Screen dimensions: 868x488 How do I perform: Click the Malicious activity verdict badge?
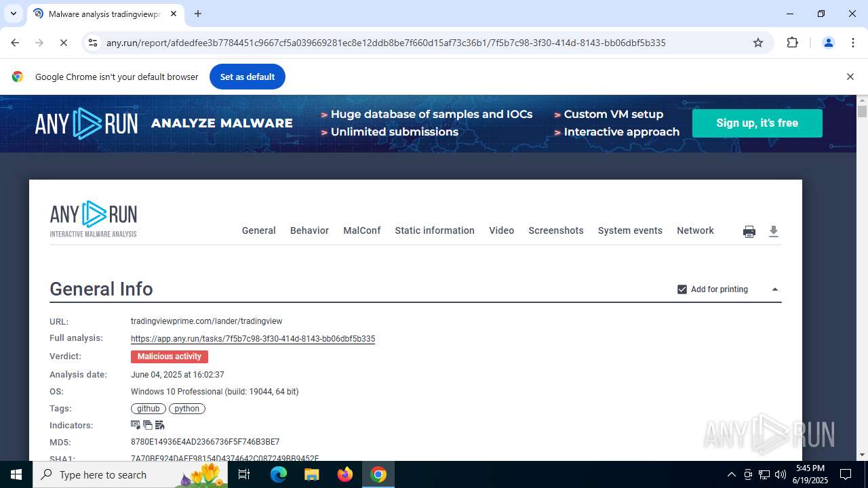tap(170, 357)
